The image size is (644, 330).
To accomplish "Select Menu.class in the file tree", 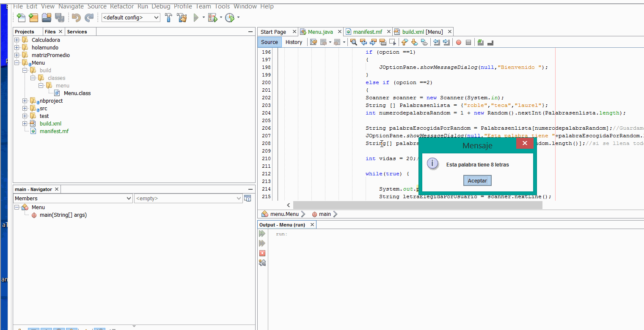I will 77,93.
